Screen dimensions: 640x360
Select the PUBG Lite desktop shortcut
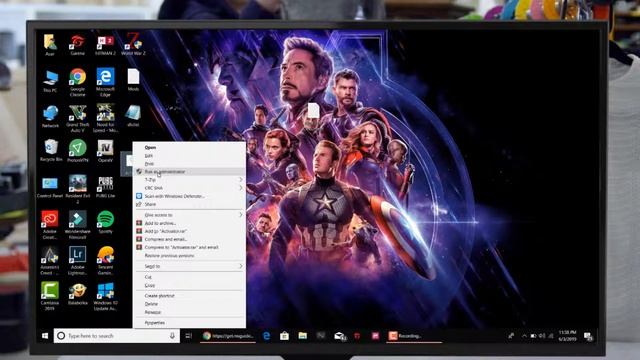click(x=105, y=187)
